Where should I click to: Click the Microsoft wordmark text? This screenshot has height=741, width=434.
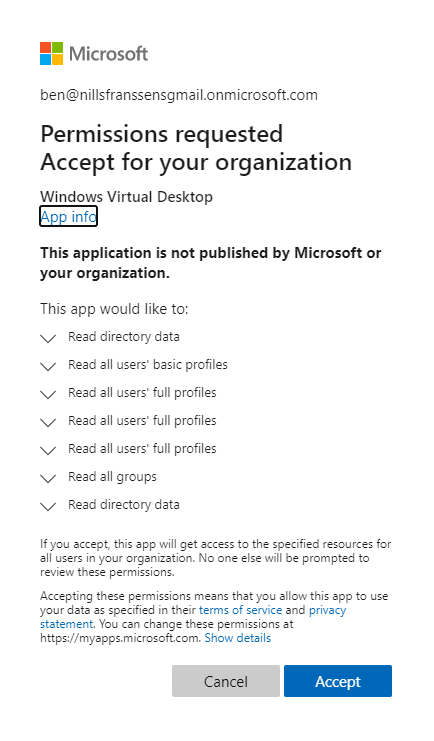(109, 53)
